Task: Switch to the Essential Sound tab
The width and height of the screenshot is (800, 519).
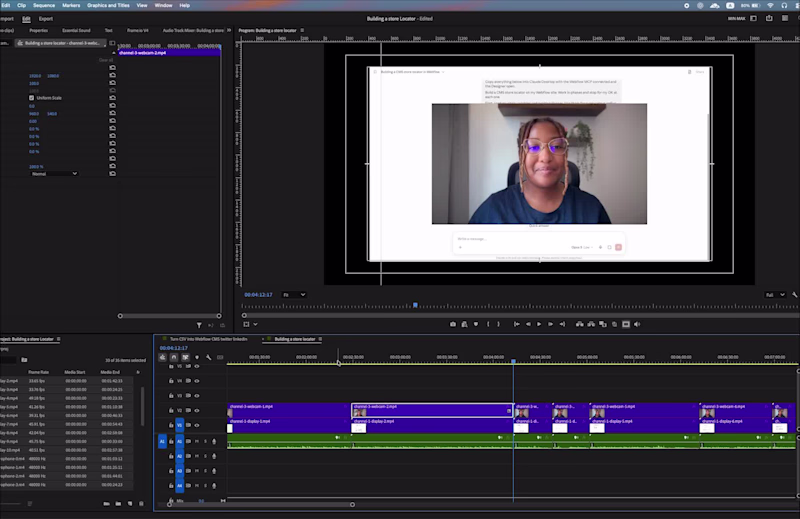Action: pyautogui.click(x=76, y=30)
